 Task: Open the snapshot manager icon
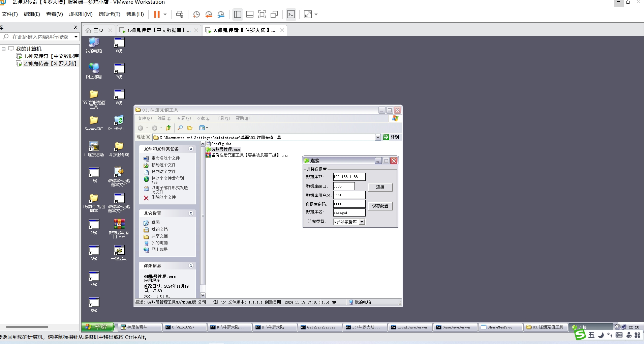[x=221, y=14]
